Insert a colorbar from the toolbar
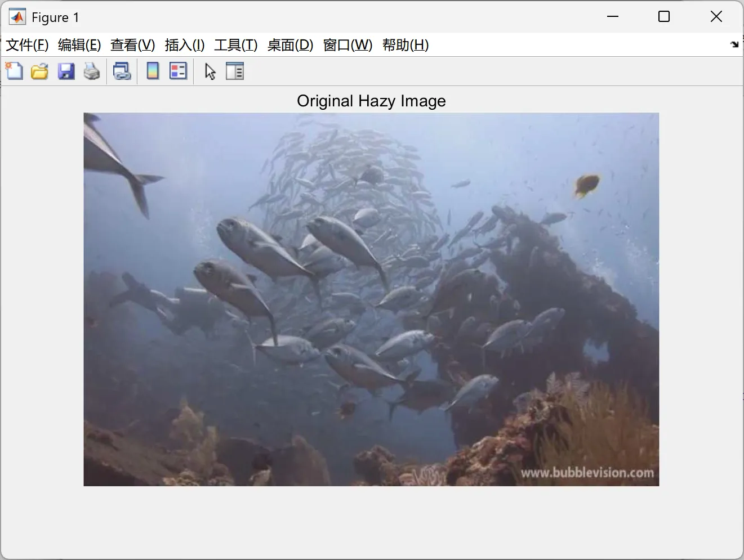 pyautogui.click(x=153, y=71)
